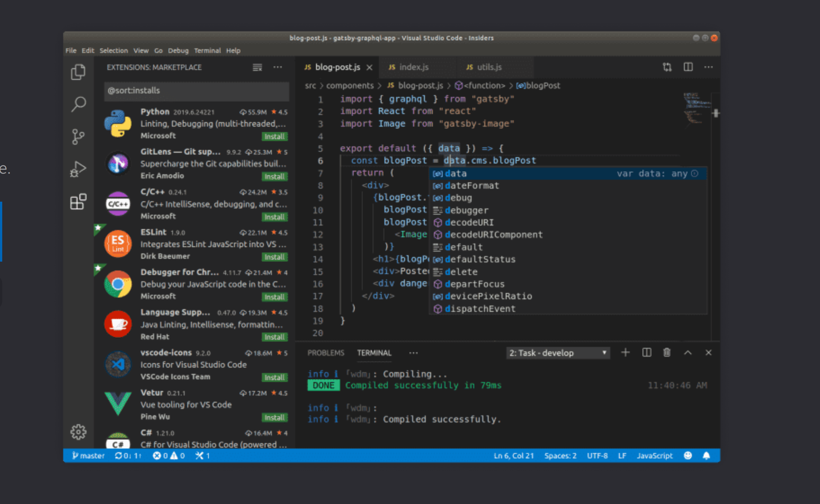Image resolution: width=820 pixels, height=504 pixels.
Task: Open the terminal selector showing Task - develop
Action: point(558,353)
